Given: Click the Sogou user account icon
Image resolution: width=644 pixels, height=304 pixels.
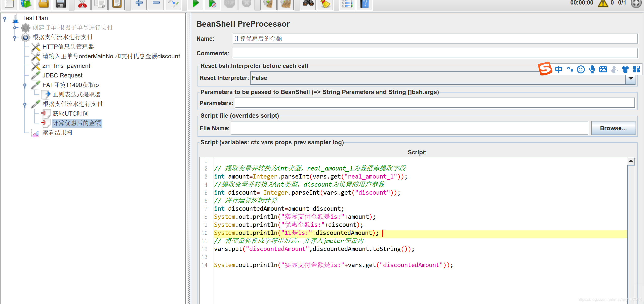Looking at the screenshot, I should pos(614,69).
